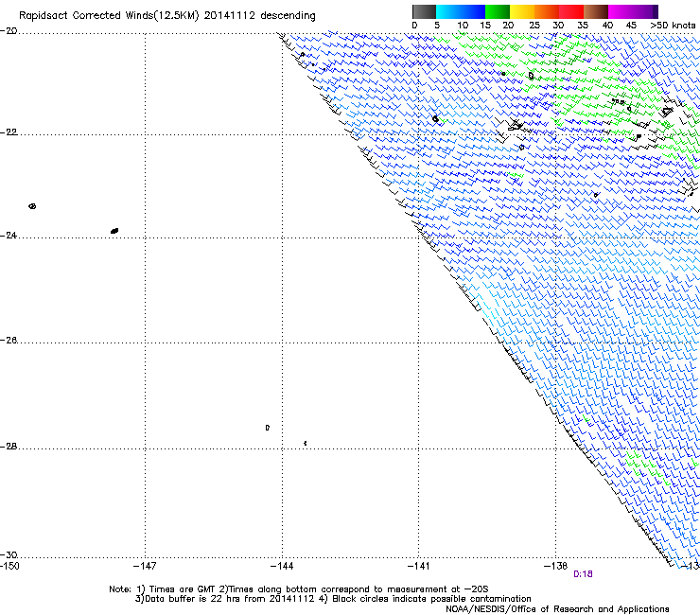Click the '45' legend scale label

tap(631, 26)
